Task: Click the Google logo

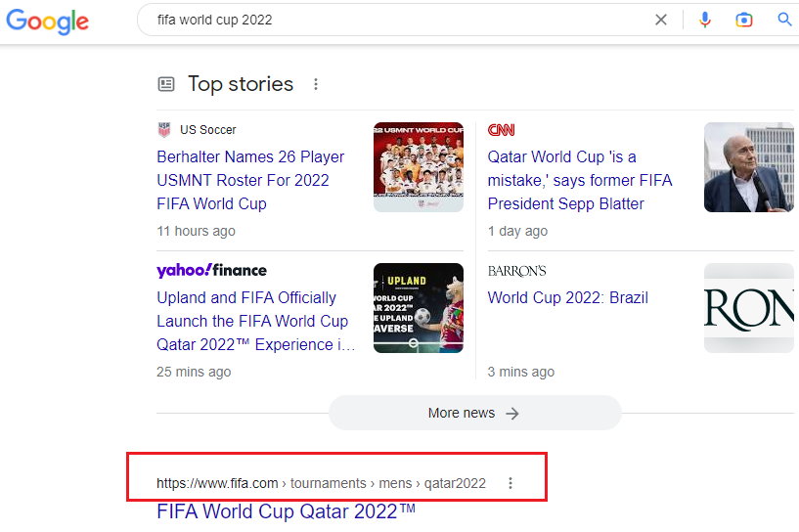Action: click(47, 22)
